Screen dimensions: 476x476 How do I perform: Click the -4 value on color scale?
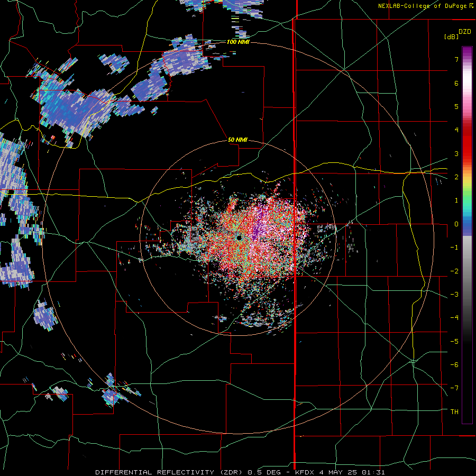point(454,317)
